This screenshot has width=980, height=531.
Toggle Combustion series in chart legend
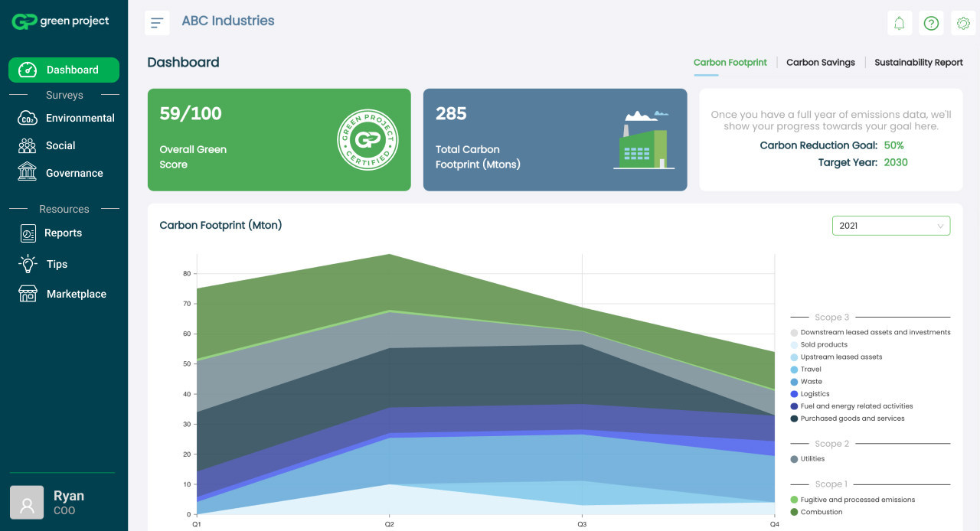pos(821,512)
